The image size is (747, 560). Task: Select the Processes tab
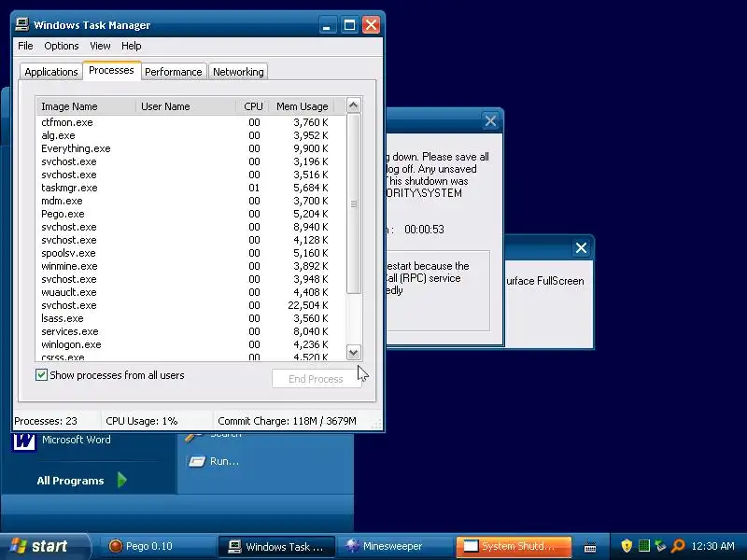[x=111, y=71]
